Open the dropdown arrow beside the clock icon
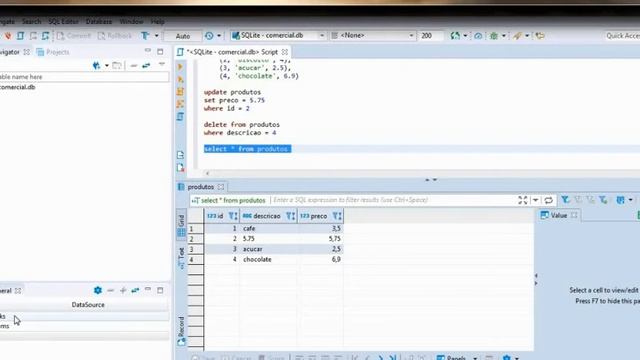Screen dimensions: 640x360 click(219, 36)
